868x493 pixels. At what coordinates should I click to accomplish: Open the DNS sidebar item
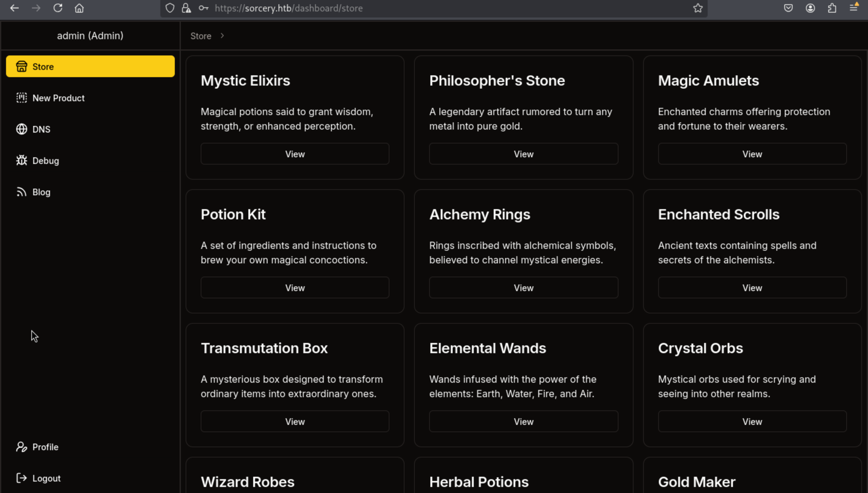tap(90, 129)
